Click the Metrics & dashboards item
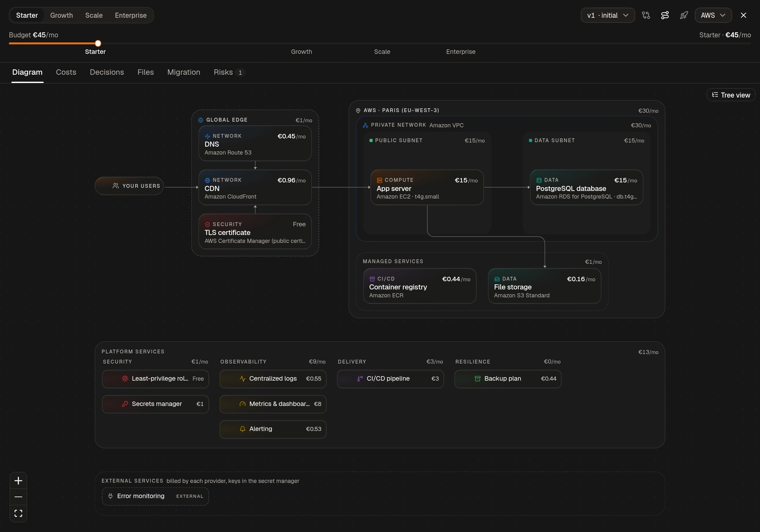760x532 pixels. pyautogui.click(x=273, y=404)
